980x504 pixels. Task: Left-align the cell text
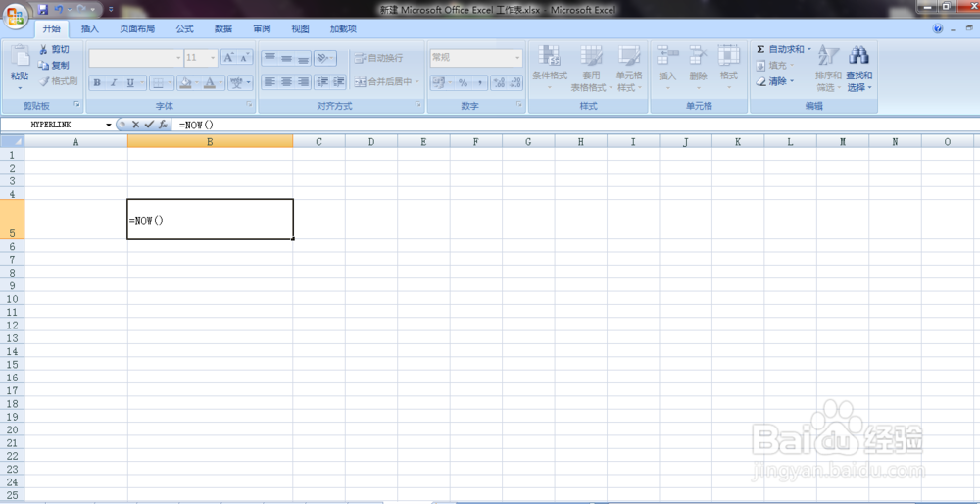270,82
